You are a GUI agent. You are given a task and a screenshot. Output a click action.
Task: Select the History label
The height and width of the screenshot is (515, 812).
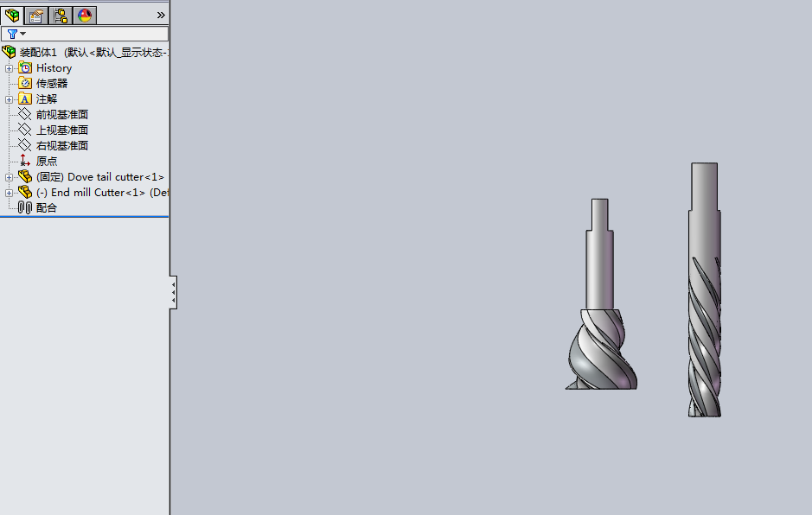pyautogui.click(x=54, y=68)
